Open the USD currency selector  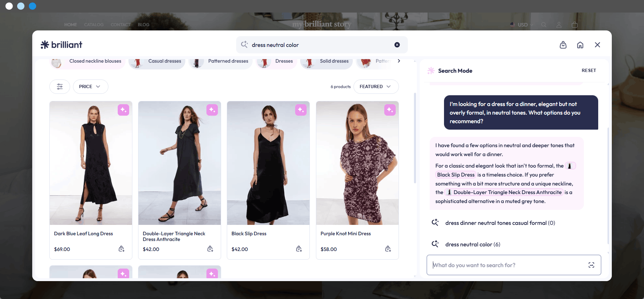[522, 25]
